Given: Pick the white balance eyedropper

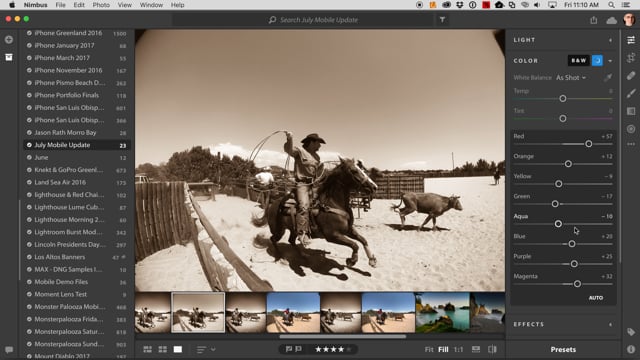Looking at the screenshot, I should pos(608,78).
